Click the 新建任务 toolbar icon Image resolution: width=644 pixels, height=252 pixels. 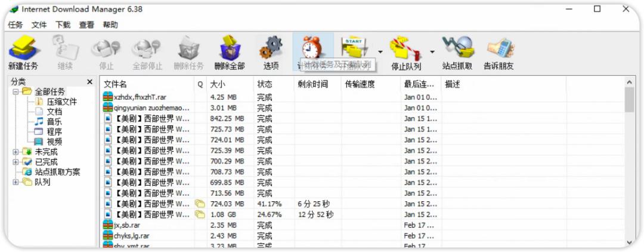pyautogui.click(x=23, y=48)
